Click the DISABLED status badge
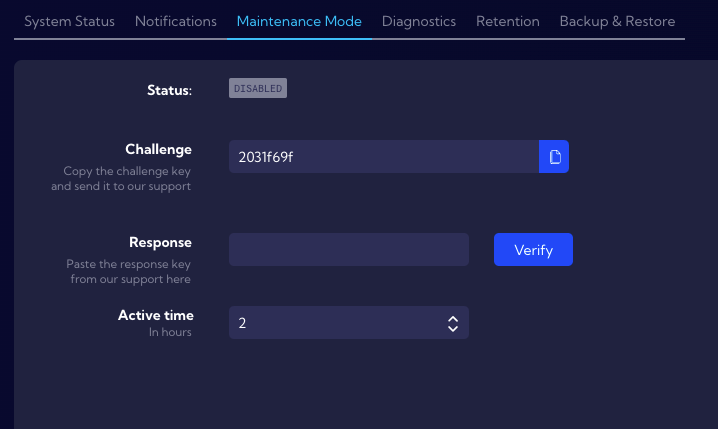The width and height of the screenshot is (718, 429). 258,88
